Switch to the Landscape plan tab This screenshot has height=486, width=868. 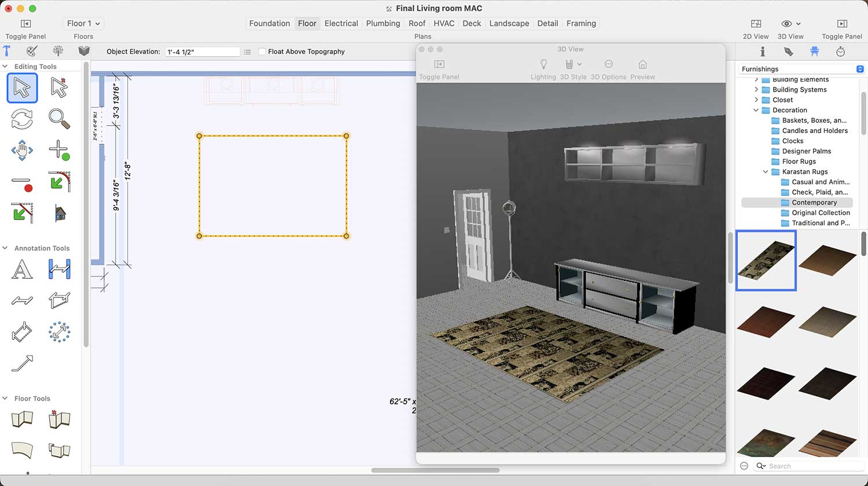click(x=509, y=24)
